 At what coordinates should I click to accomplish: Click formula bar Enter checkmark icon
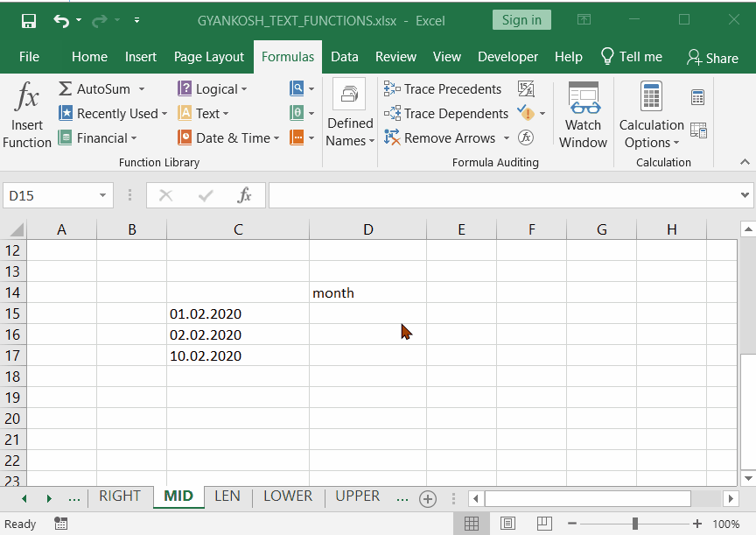[x=206, y=195]
